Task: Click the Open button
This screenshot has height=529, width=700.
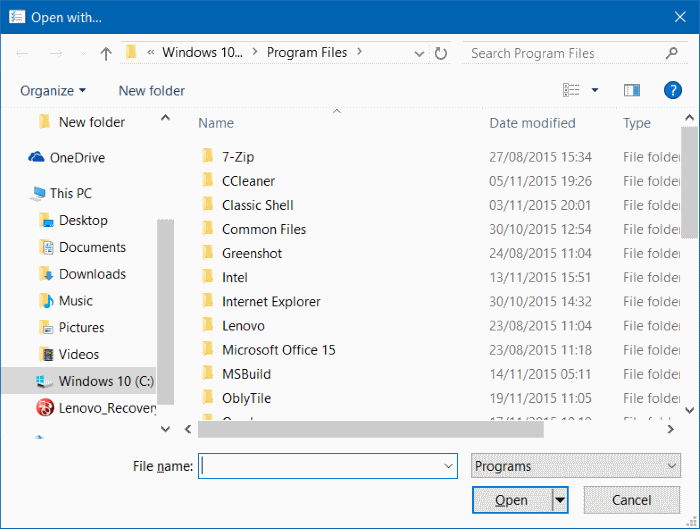Action: tap(512, 500)
